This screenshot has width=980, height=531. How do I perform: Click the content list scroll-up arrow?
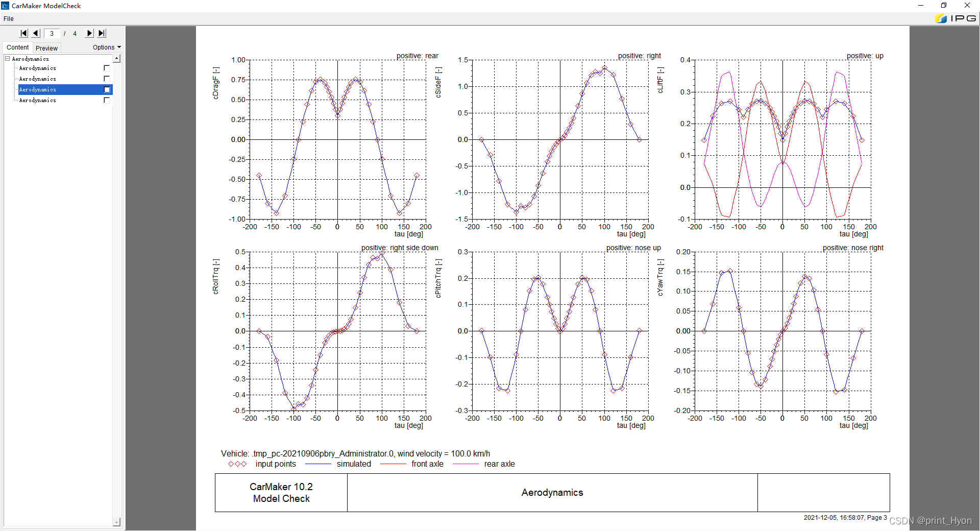point(117,58)
